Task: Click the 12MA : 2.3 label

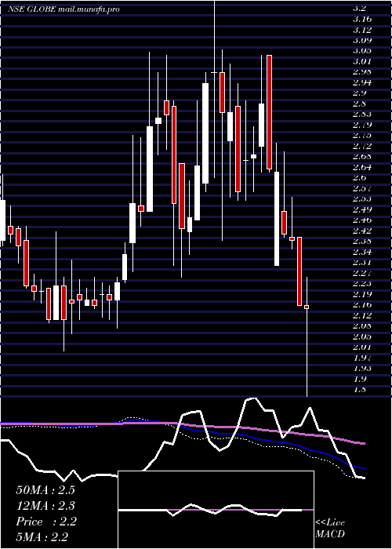Action: pos(45,506)
